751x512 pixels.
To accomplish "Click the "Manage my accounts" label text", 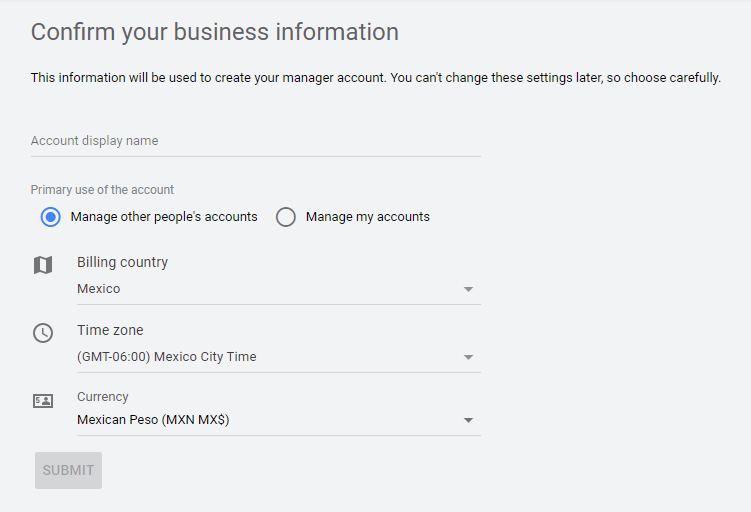I will point(367,217).
